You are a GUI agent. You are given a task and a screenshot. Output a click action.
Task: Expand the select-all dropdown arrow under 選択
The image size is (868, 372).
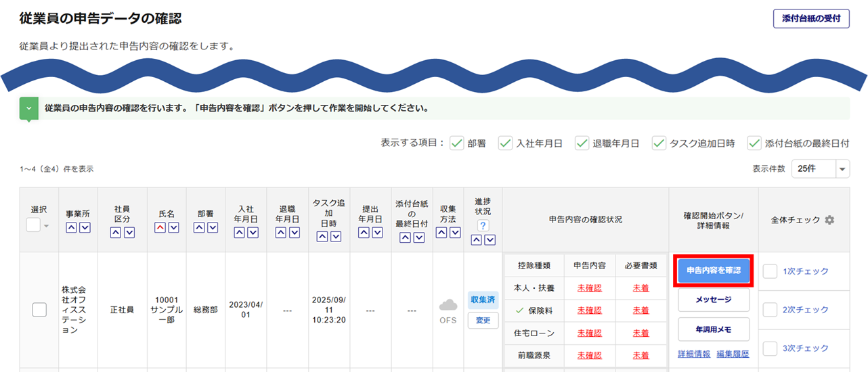[x=47, y=226]
